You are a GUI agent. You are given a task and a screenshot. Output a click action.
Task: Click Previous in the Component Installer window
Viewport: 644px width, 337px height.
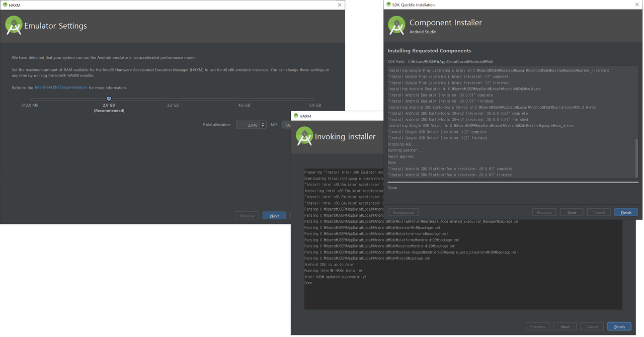(x=544, y=212)
